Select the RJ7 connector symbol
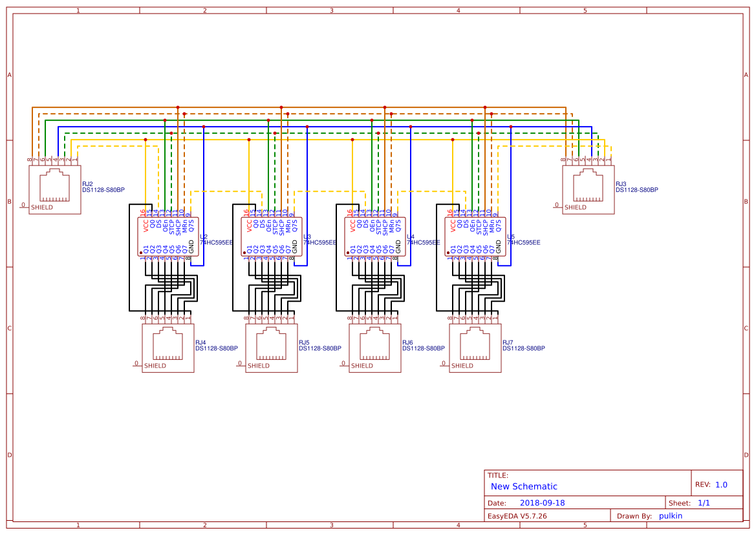 475,348
